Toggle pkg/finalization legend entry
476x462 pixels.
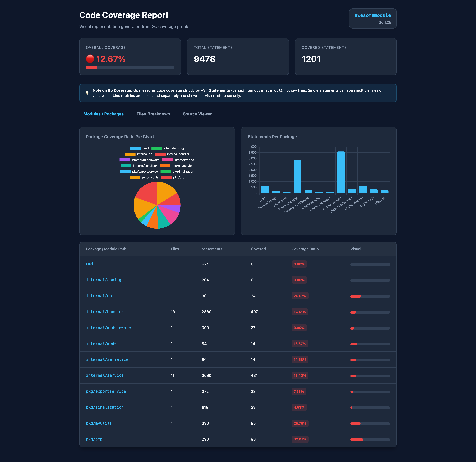tap(177, 172)
